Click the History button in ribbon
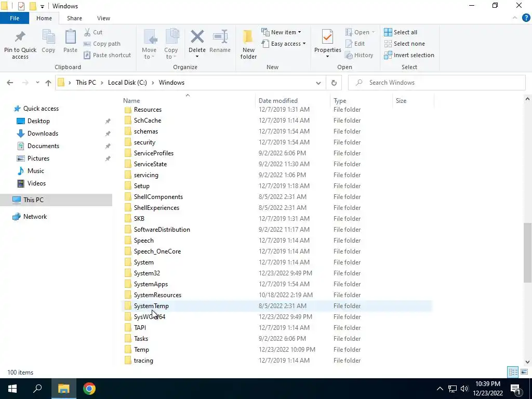Viewport: 532px width, 399px height. 359,55
